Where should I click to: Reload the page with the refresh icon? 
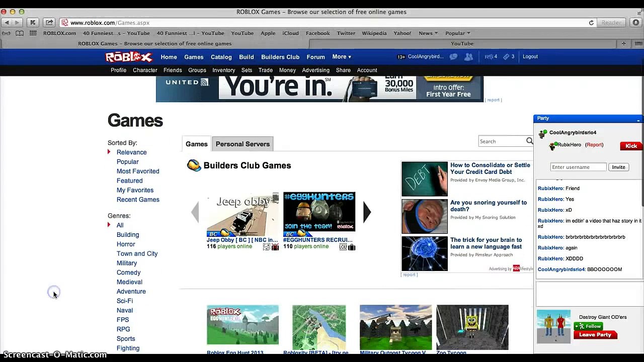click(x=591, y=23)
